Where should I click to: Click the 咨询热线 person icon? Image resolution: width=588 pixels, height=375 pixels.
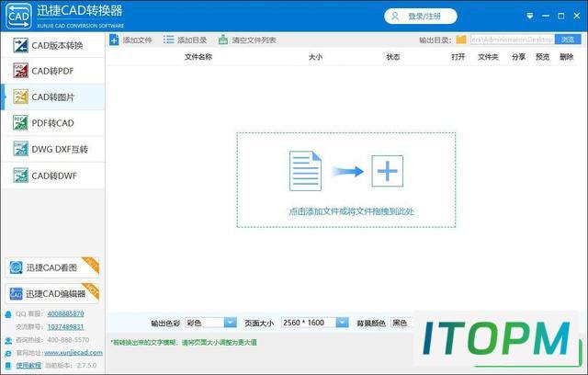coord(8,340)
